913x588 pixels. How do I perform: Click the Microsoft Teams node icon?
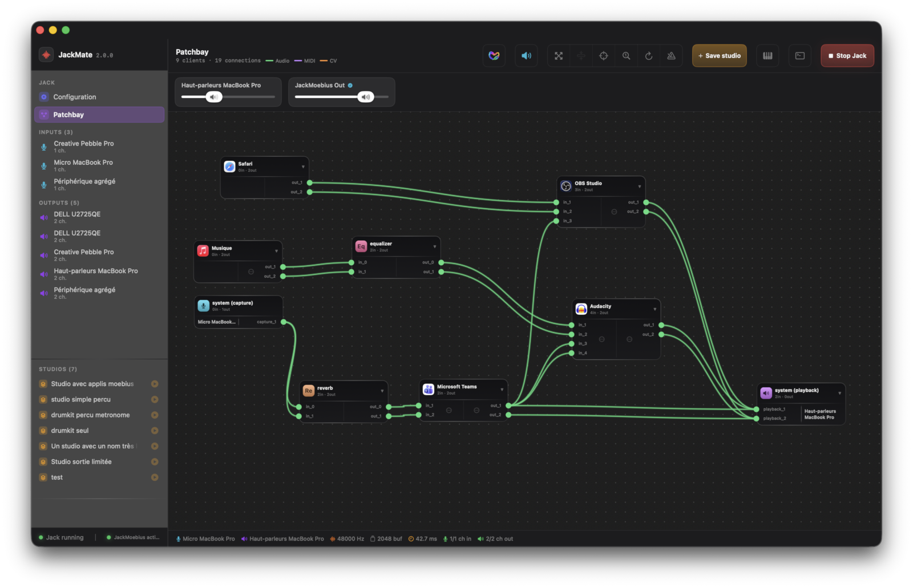(429, 390)
